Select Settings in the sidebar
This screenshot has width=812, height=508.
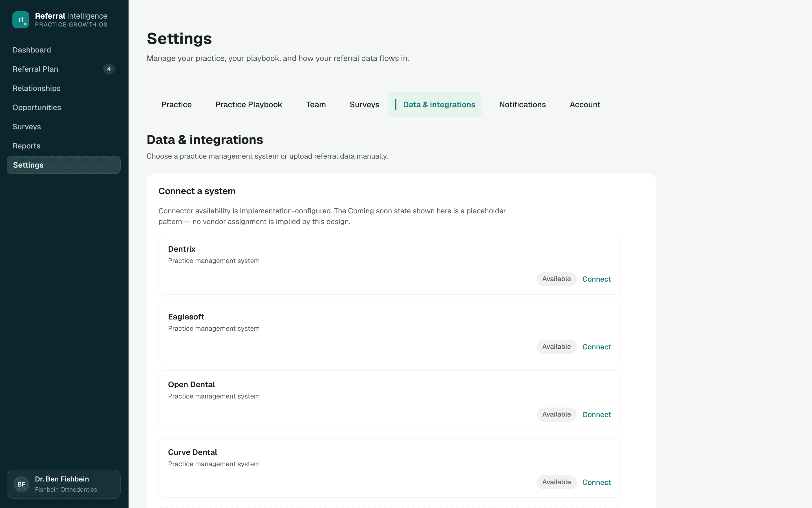coord(63,165)
